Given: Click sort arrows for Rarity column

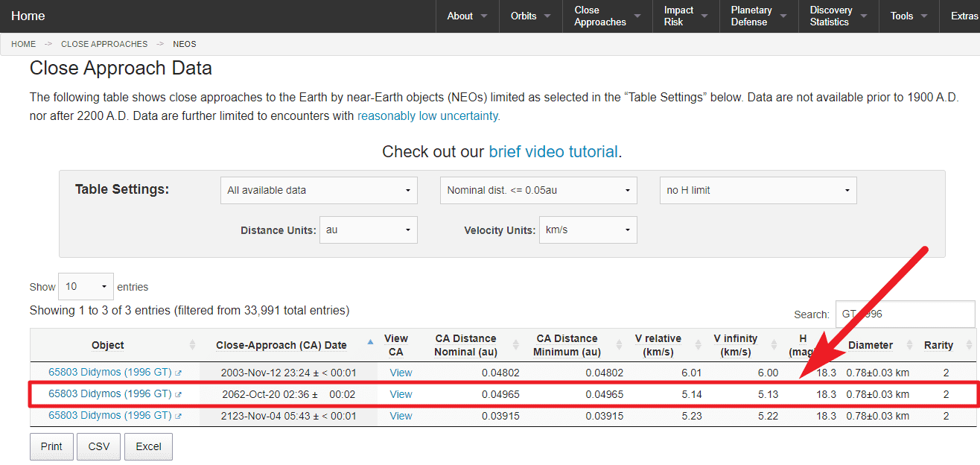Looking at the screenshot, I should point(968,345).
